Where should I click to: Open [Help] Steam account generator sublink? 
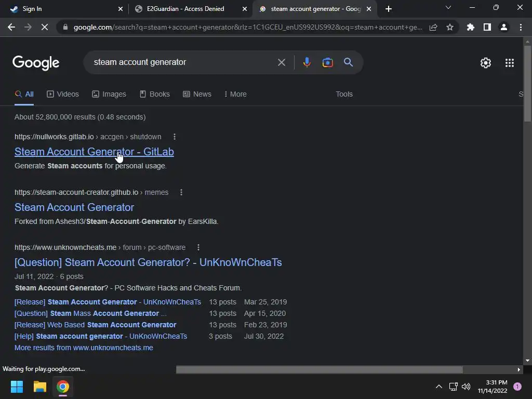pos(101,337)
